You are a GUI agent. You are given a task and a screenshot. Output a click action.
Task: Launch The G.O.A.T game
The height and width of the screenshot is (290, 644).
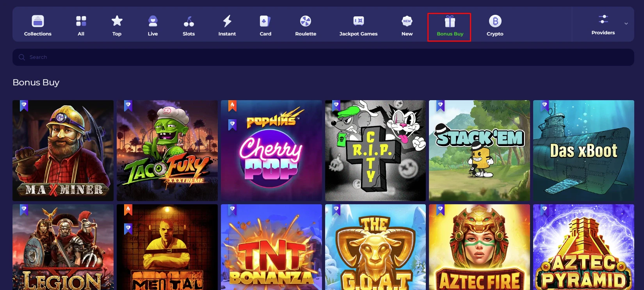pos(375,247)
